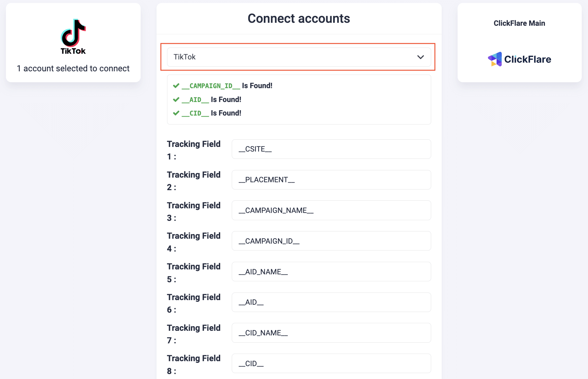Open the TikTok source dropdown

[299, 57]
